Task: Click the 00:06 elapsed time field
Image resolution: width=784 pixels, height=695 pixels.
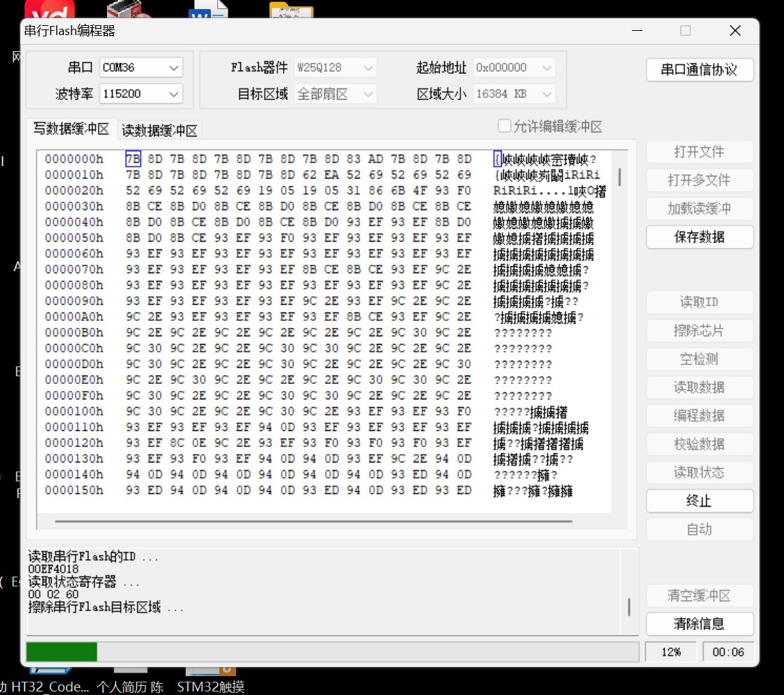Action: pos(728,652)
